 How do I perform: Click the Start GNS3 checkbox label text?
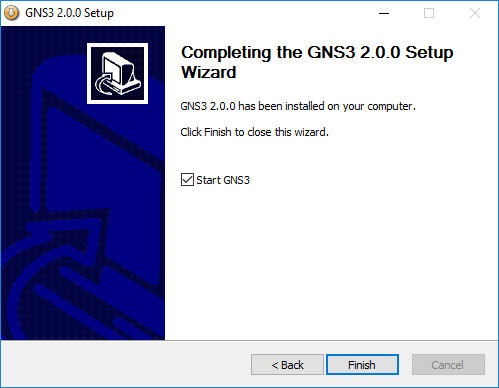click(223, 180)
